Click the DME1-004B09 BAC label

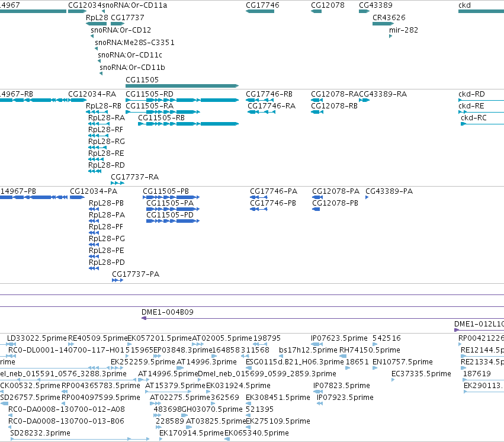168,312
